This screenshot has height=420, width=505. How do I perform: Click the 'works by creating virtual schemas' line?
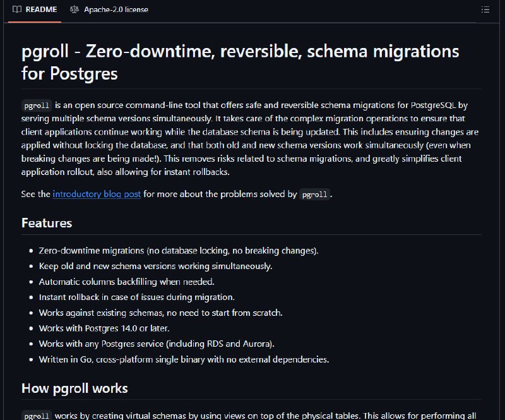[249, 416]
